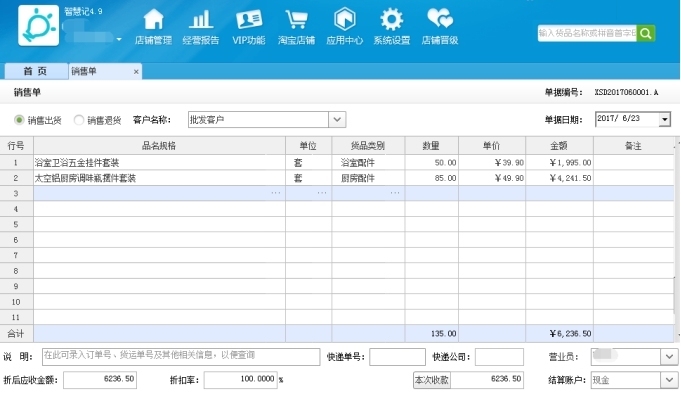Click the 智慧记 lightbulb logo
Screen dimensions: 681x394
(38, 26)
